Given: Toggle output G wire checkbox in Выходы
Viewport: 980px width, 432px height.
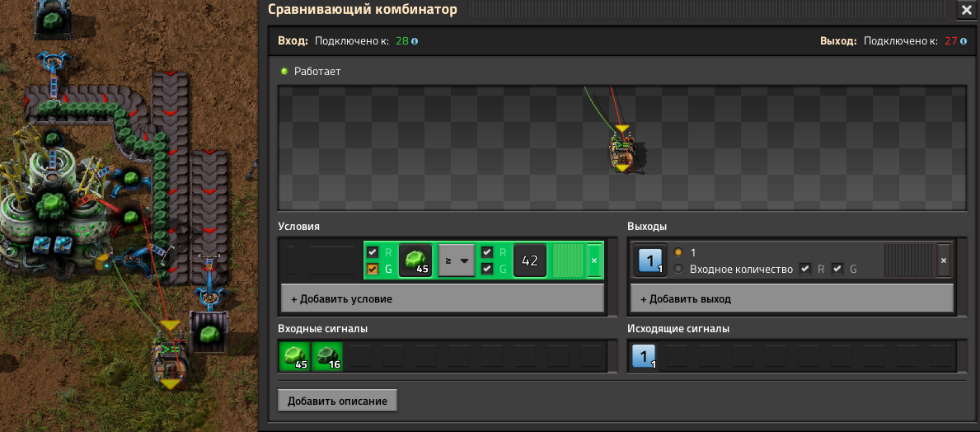Looking at the screenshot, I should point(838,269).
